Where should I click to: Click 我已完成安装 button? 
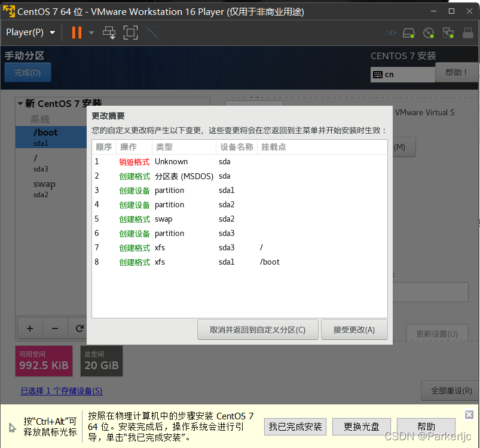pyautogui.click(x=295, y=427)
